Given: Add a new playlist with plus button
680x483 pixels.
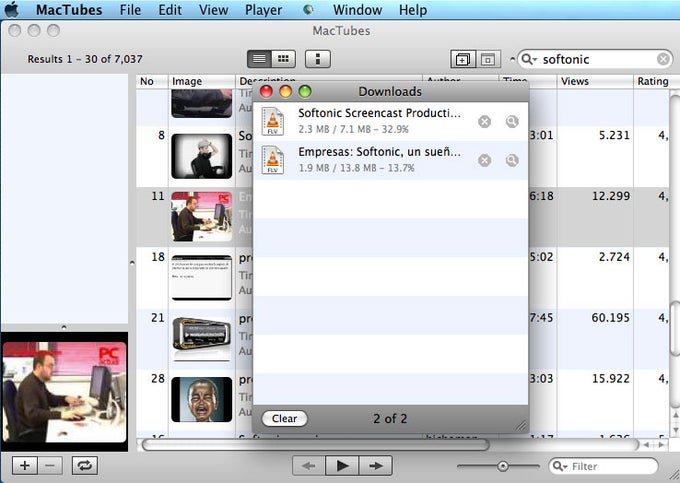Looking at the screenshot, I should click(x=25, y=466).
